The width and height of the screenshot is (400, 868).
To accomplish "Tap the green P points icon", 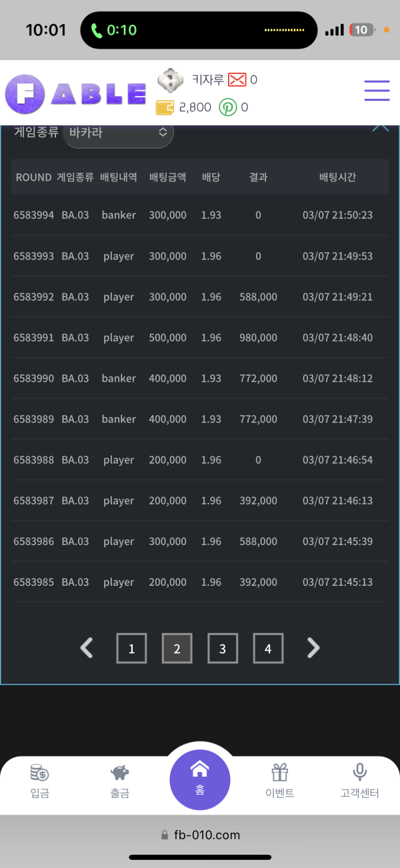I will point(228,107).
